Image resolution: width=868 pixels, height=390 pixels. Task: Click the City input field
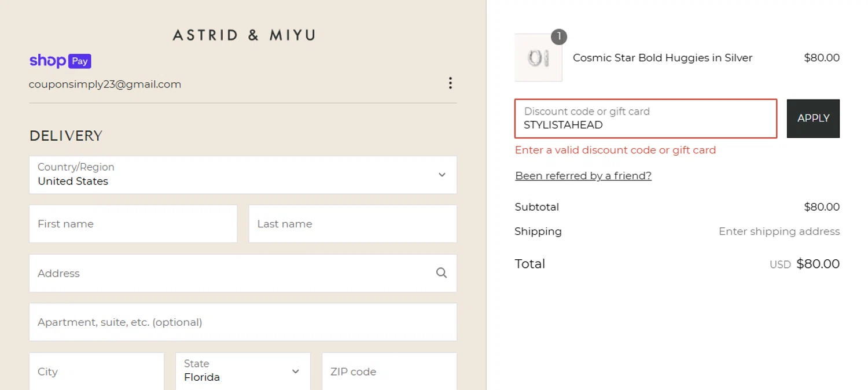click(x=97, y=371)
